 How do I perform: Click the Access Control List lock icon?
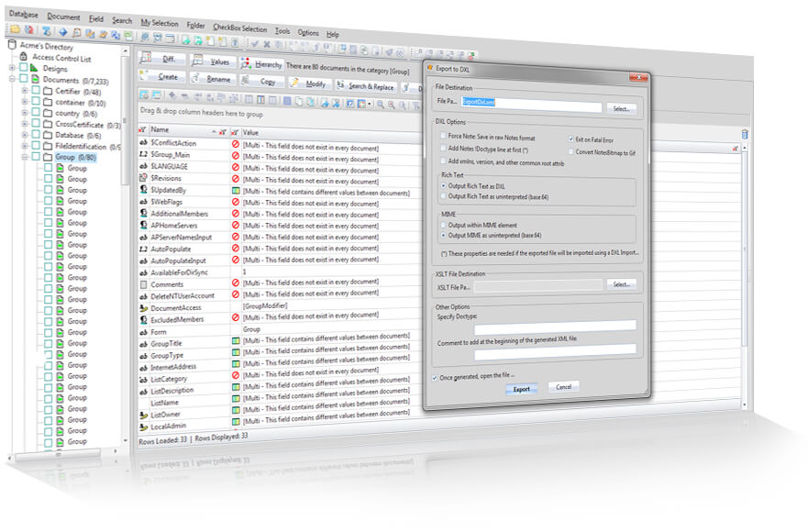point(24,56)
